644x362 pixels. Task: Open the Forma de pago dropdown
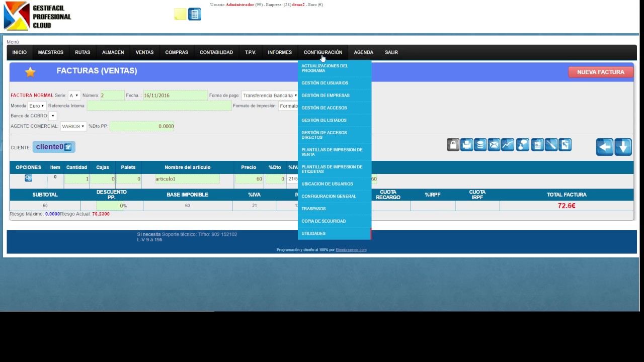(270, 96)
